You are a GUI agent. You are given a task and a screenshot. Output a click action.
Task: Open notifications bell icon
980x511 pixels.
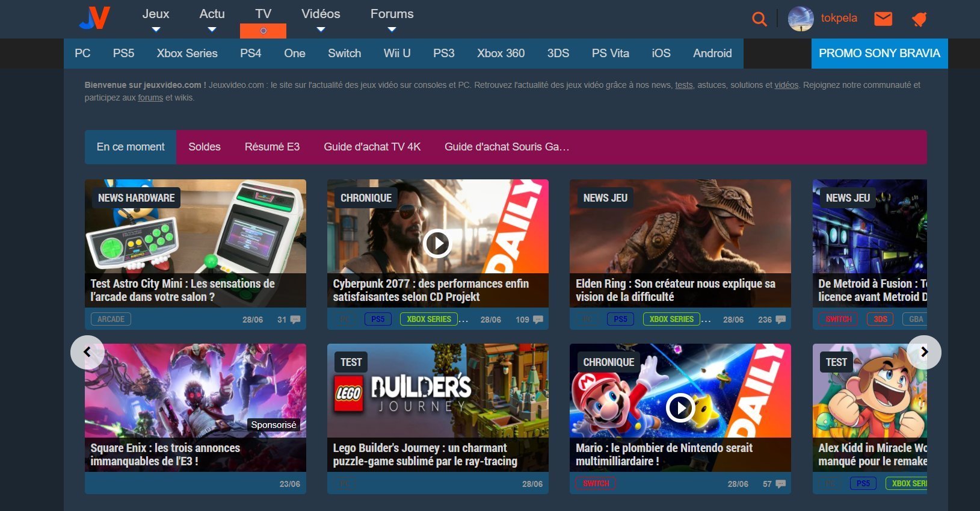(919, 19)
